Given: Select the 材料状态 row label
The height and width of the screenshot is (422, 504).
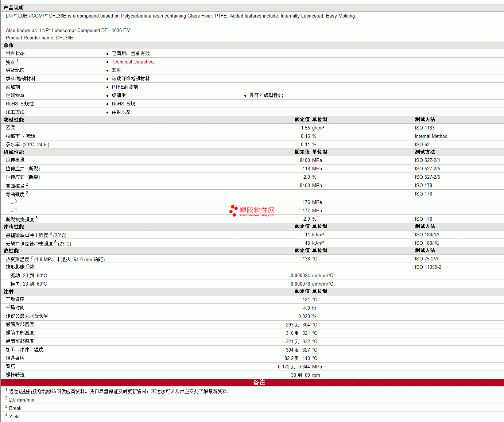Looking at the screenshot, I should [15, 54].
